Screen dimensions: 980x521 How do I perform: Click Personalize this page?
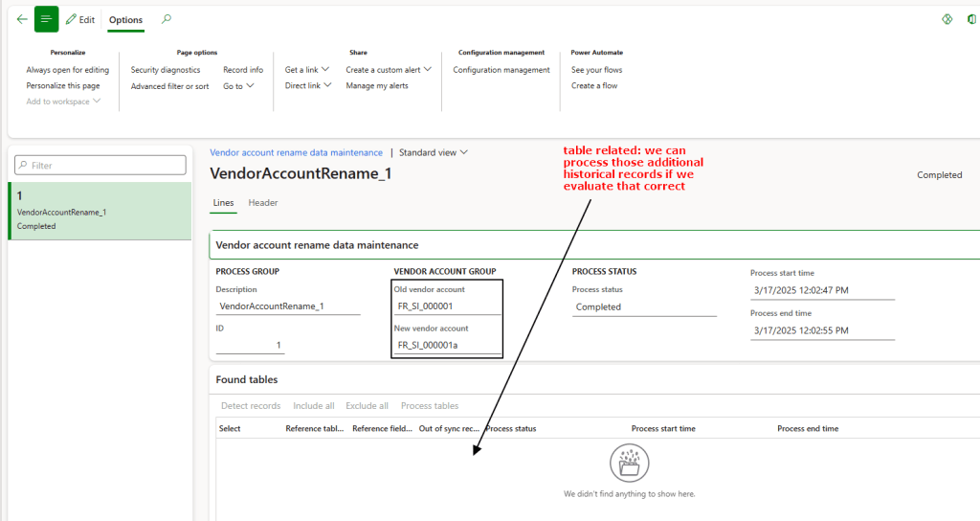click(x=63, y=86)
